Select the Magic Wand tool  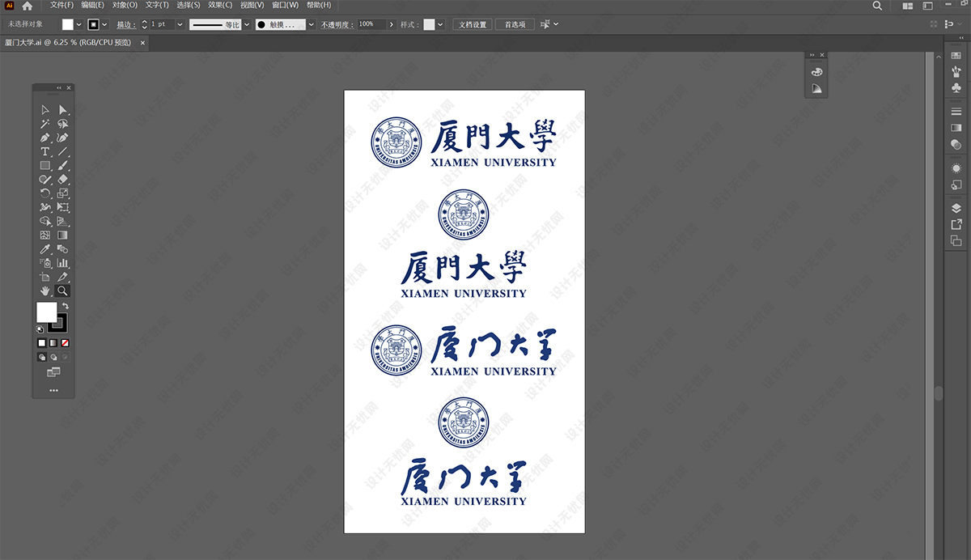click(x=45, y=124)
